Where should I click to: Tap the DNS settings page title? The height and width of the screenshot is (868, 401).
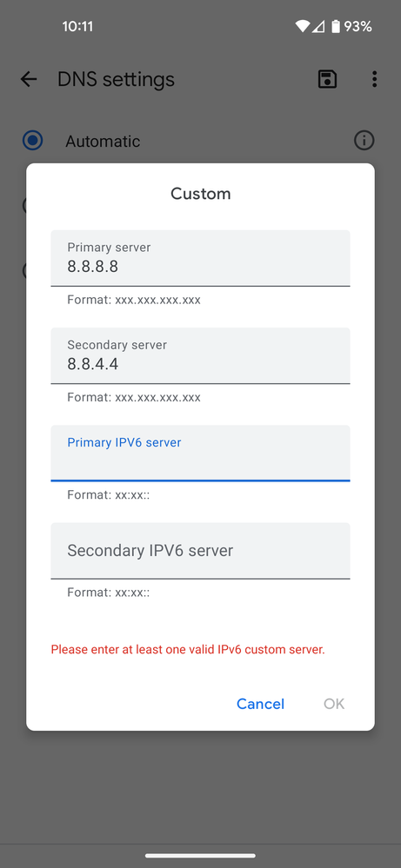click(x=116, y=80)
